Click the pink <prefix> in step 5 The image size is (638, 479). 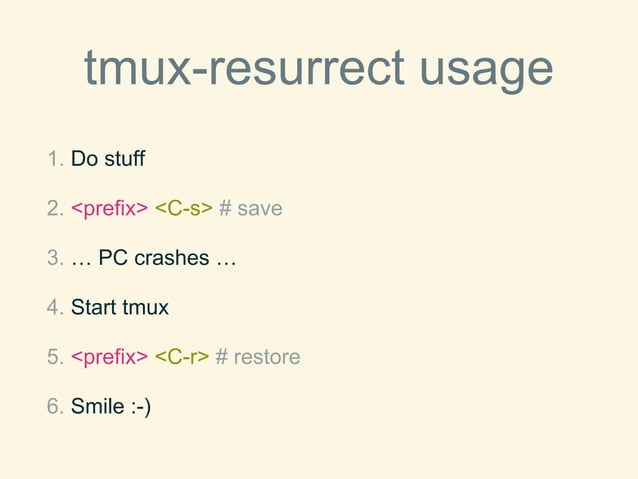click(109, 357)
